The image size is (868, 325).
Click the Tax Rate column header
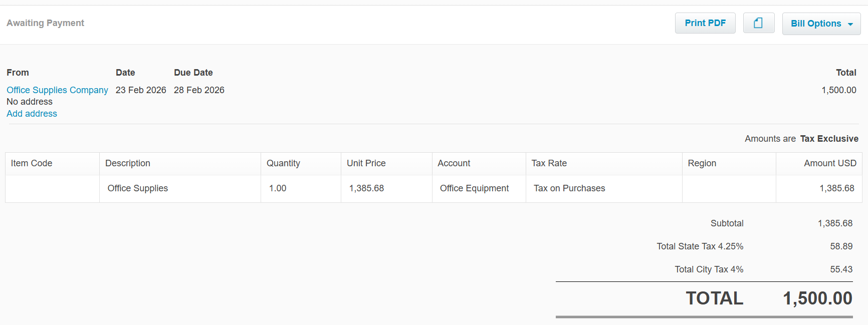pos(549,163)
